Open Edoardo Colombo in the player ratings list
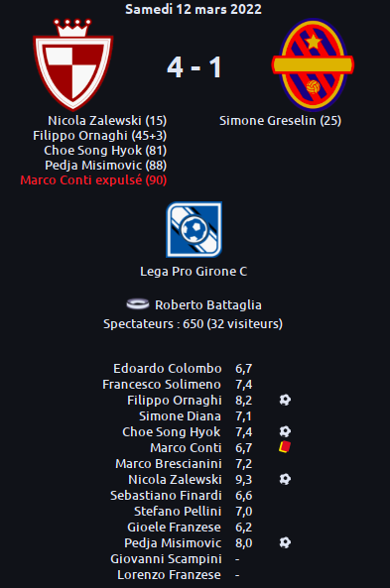Viewport: 390px width, 588px height. [x=168, y=368]
